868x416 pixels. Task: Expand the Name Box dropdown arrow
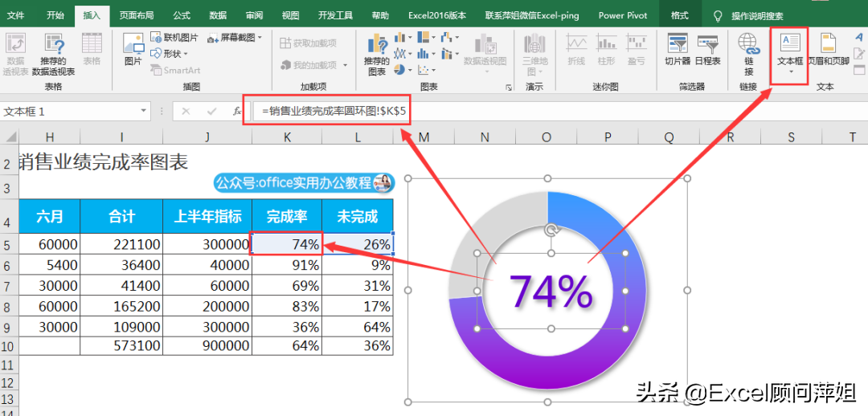144,112
